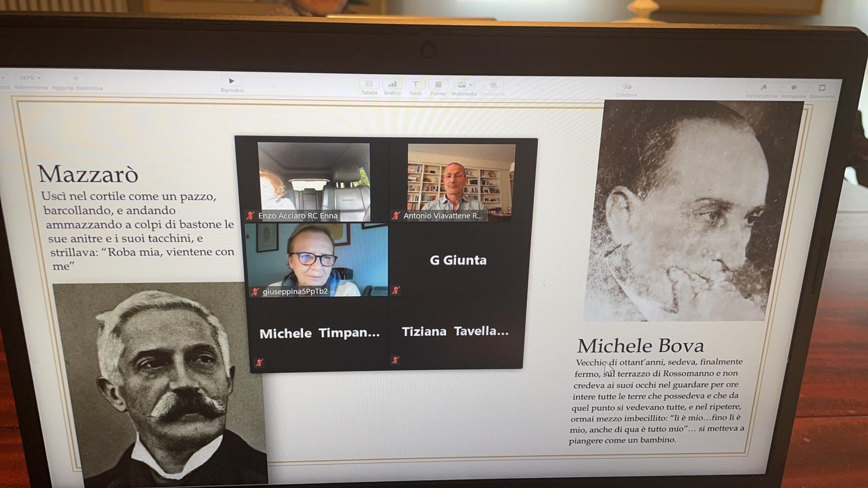Add a text box with Testo
Image resolution: width=868 pixels, height=488 pixels.
(415, 85)
